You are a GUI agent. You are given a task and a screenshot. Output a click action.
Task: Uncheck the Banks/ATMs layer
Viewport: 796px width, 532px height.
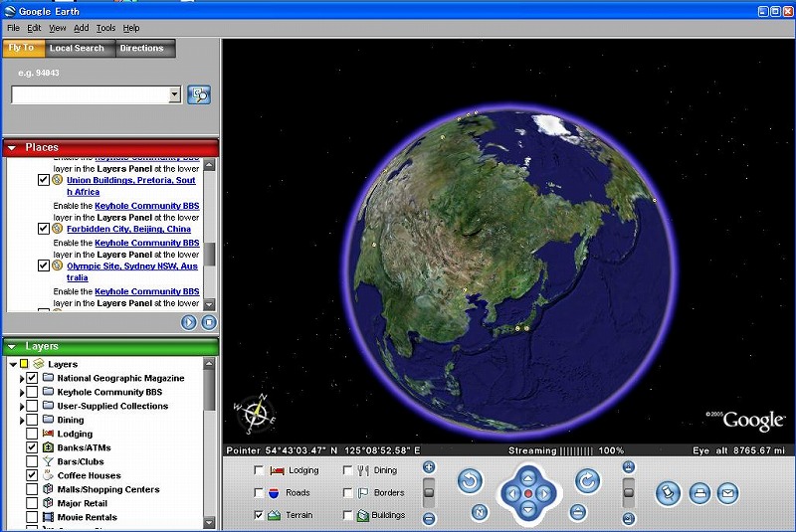[32, 447]
